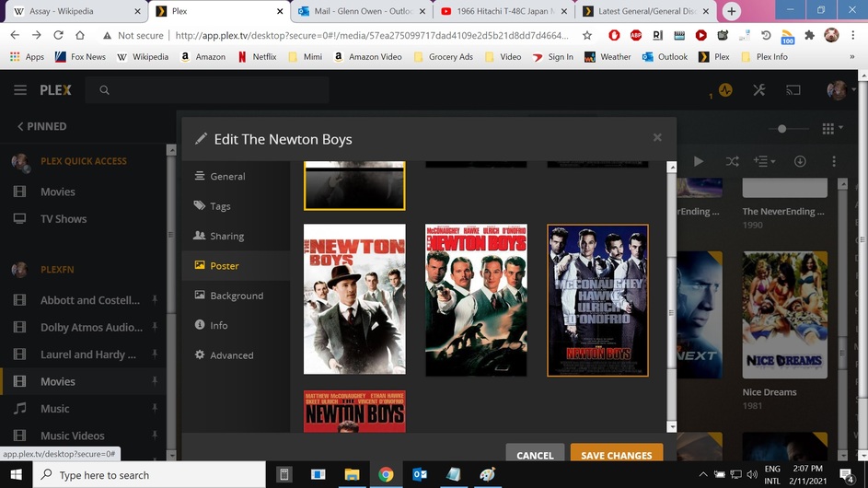
Task: Toggle the pin on Abbott and Costello
Action: pyautogui.click(x=155, y=299)
